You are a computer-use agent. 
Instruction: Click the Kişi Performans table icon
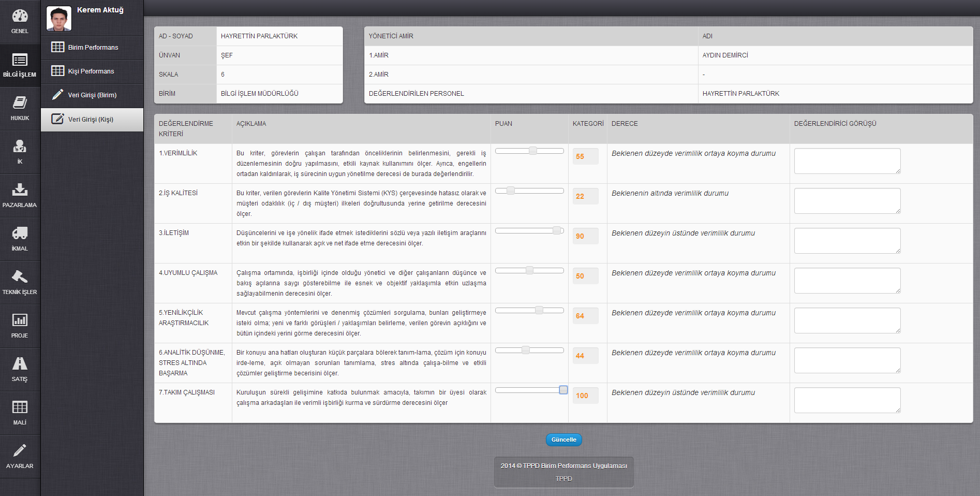[58, 71]
